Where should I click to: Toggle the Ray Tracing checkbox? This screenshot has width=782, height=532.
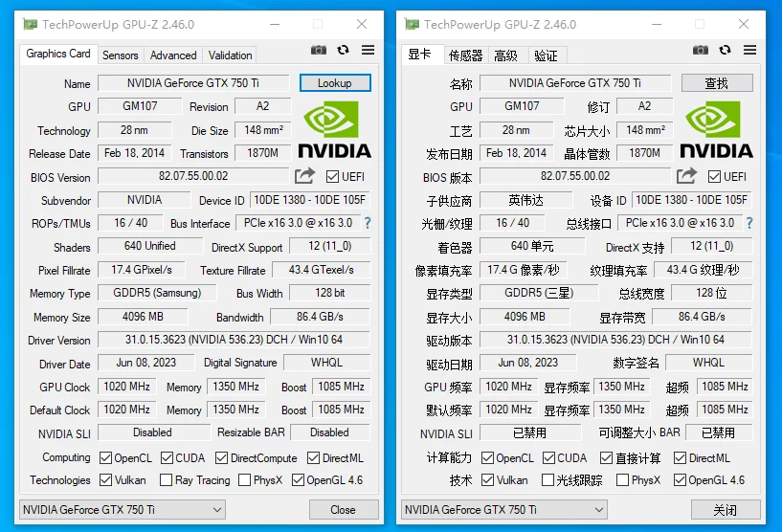click(167, 480)
